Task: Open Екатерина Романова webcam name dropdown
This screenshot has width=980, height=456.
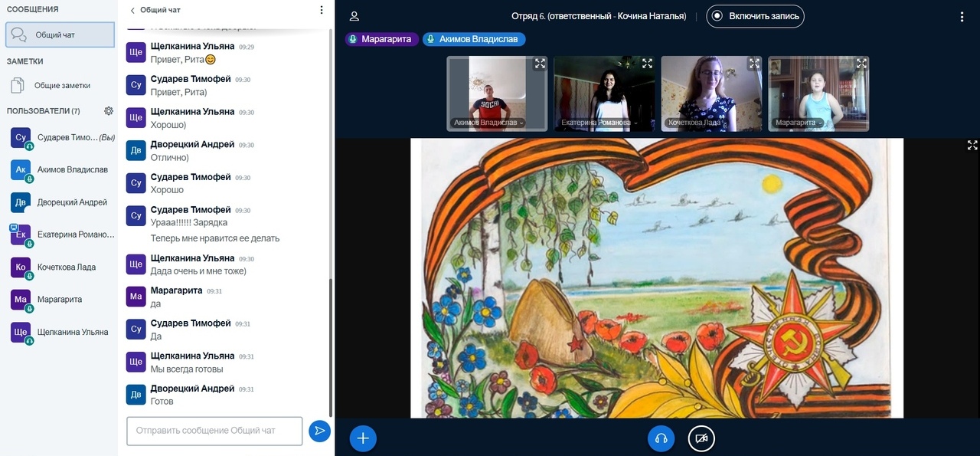Action: (x=599, y=123)
